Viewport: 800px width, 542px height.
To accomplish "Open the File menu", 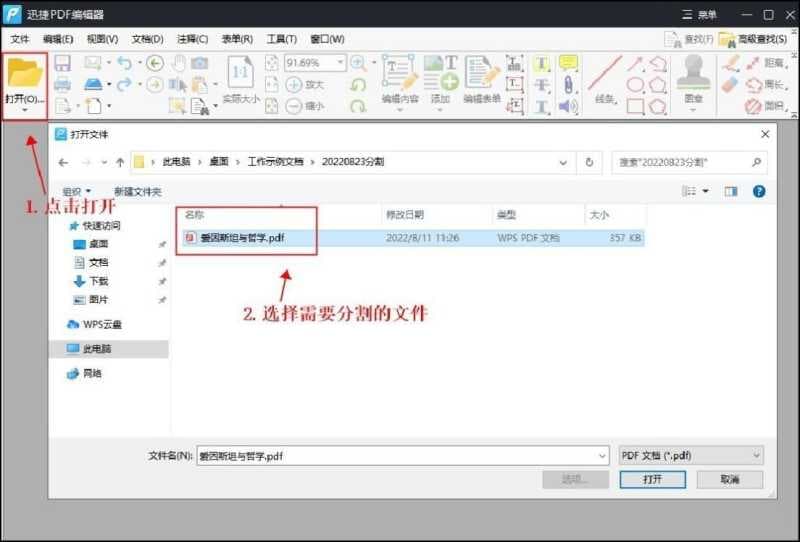I will (x=20, y=39).
